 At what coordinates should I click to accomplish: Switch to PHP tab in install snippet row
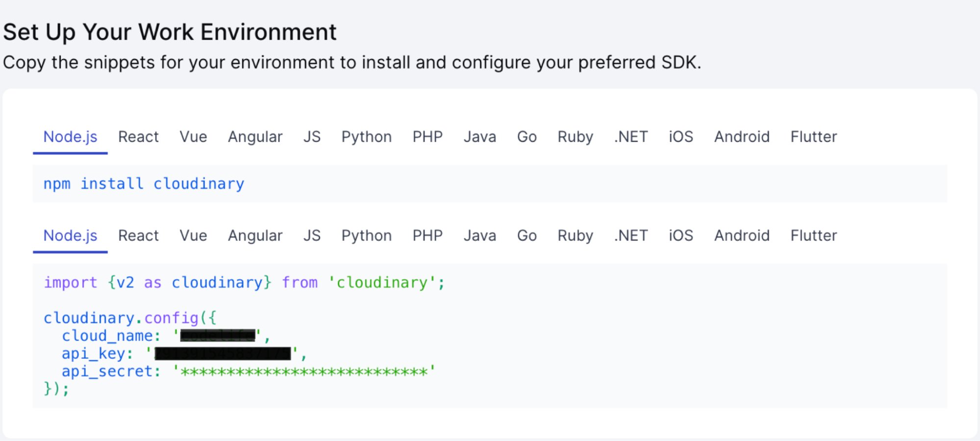click(x=427, y=137)
